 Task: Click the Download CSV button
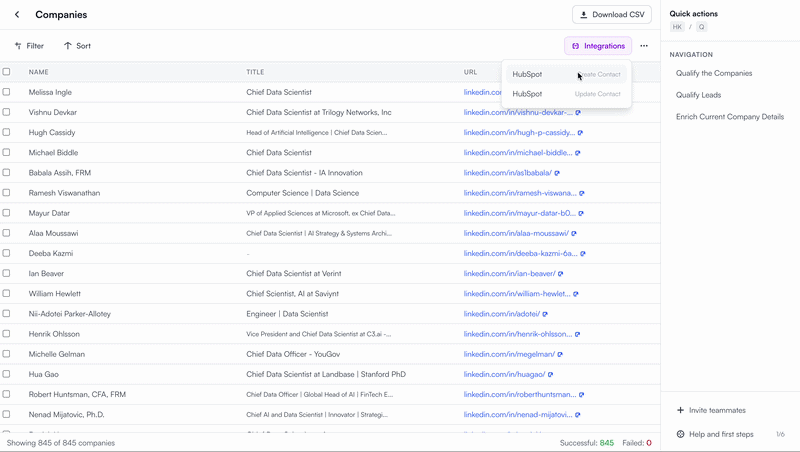pos(612,14)
